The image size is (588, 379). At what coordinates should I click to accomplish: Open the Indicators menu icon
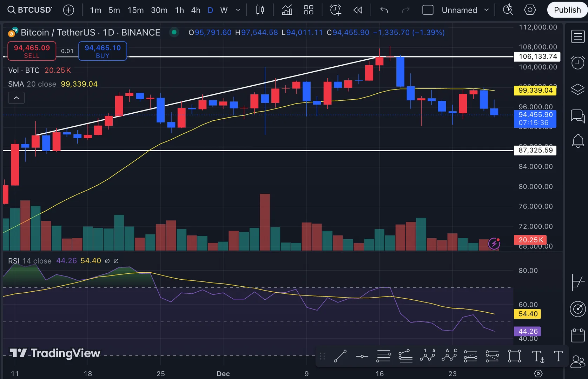(x=287, y=10)
